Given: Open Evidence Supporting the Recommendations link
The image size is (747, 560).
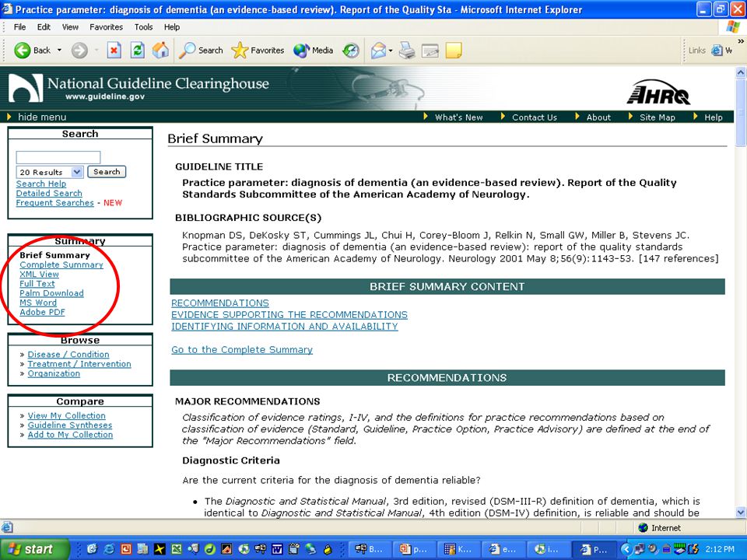Looking at the screenshot, I should point(289,315).
